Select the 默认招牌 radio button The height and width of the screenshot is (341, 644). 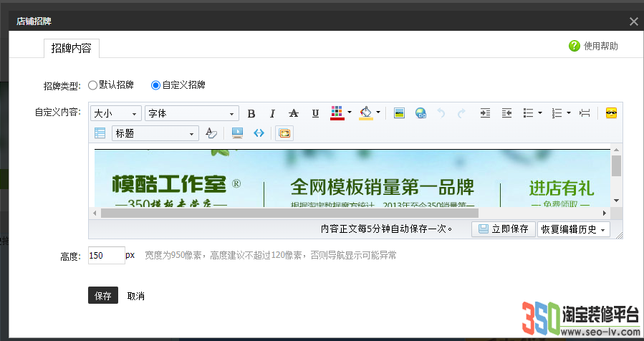92,85
